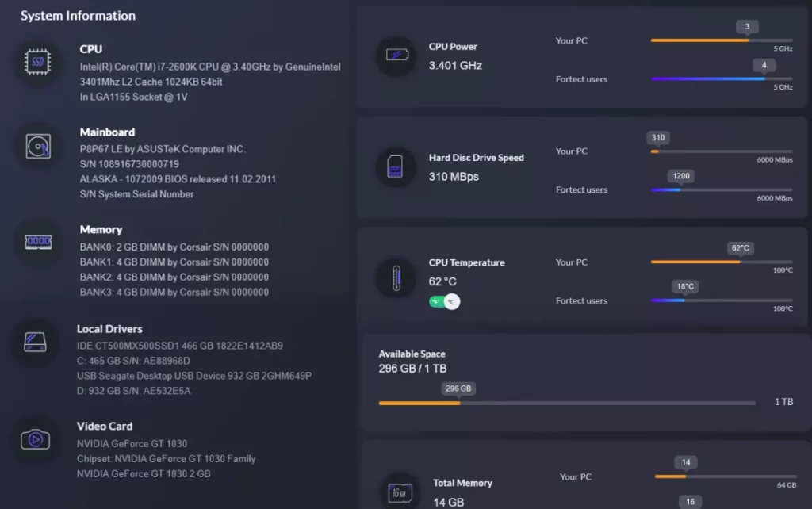The height and width of the screenshot is (509, 812).
Task: Click the System Information heading
Action: pos(78,16)
